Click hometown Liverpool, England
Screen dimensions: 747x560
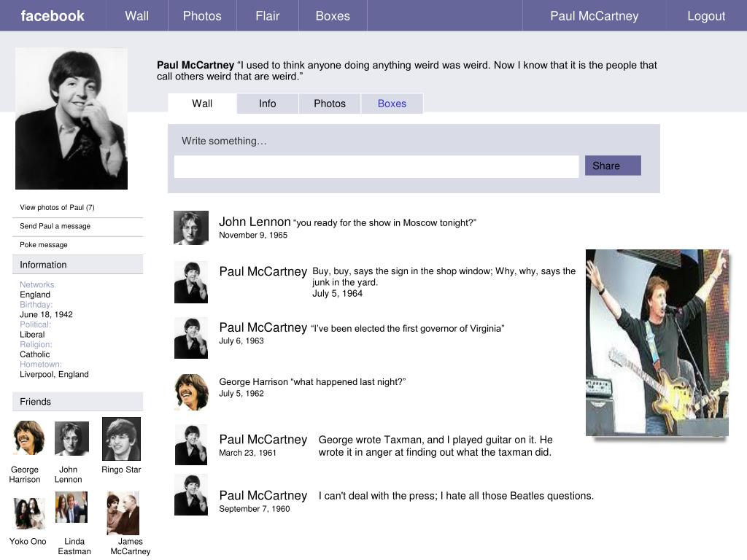pyautogui.click(x=54, y=374)
